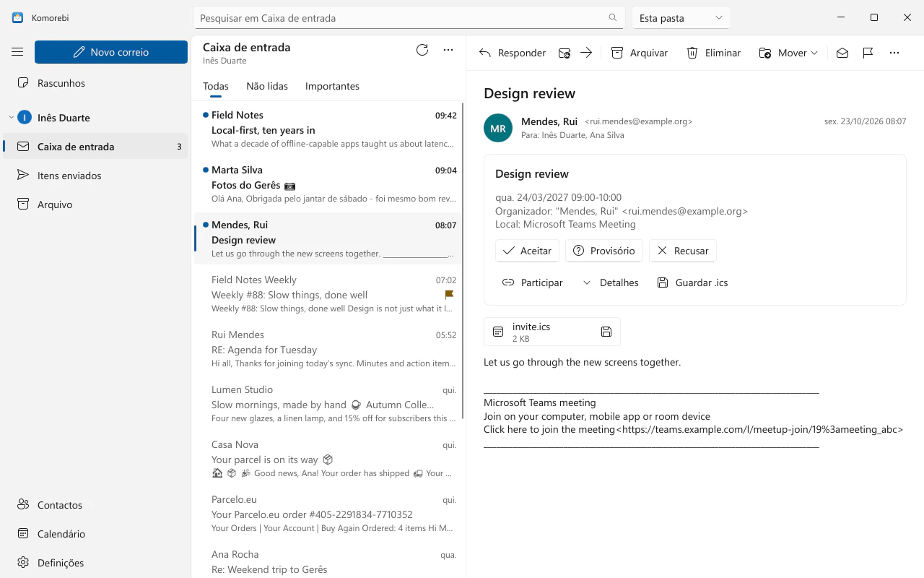This screenshot has height=578, width=924.
Task: Save the invite with Guardar .ics
Action: coord(692,282)
